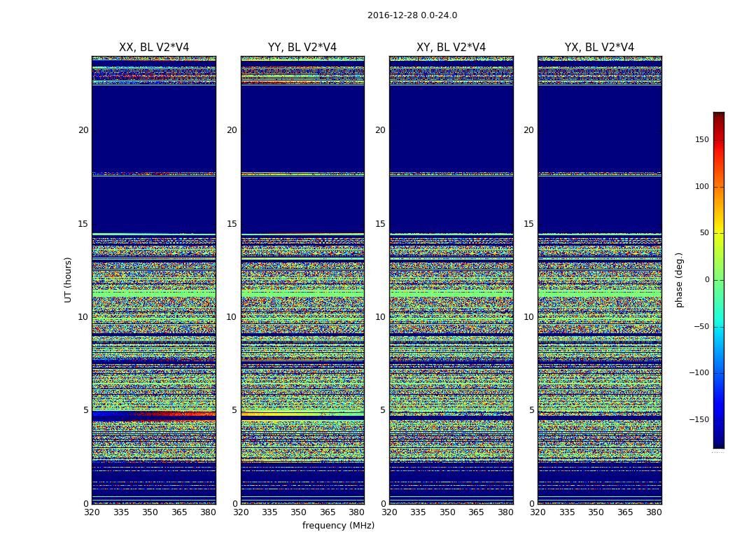This screenshot has height=560, width=735.
Task: Click the dark red top of the phase colorbar
Action: tap(718, 115)
